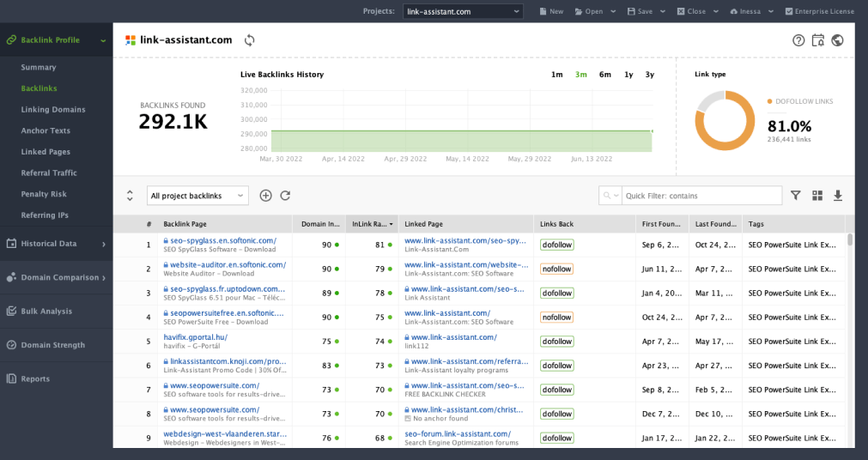Open the Inessa account menu
Image resolution: width=868 pixels, height=460 pixels.
coord(751,11)
